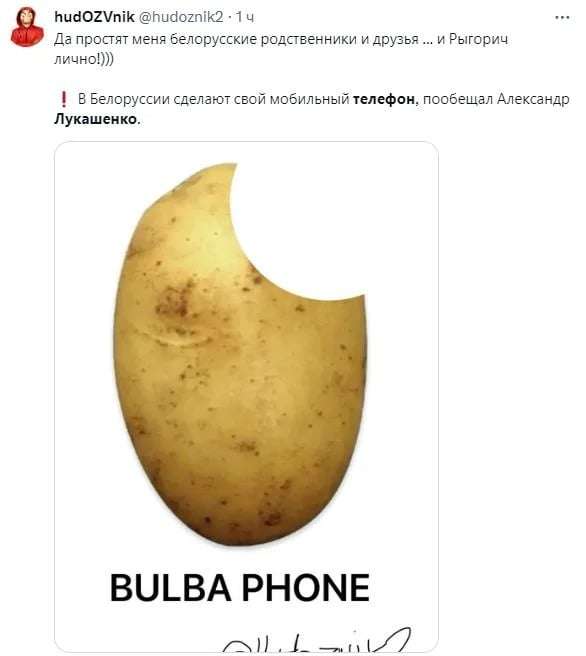Click the bold word 'Лукашенко'
586x656 pixels.
coord(97,119)
